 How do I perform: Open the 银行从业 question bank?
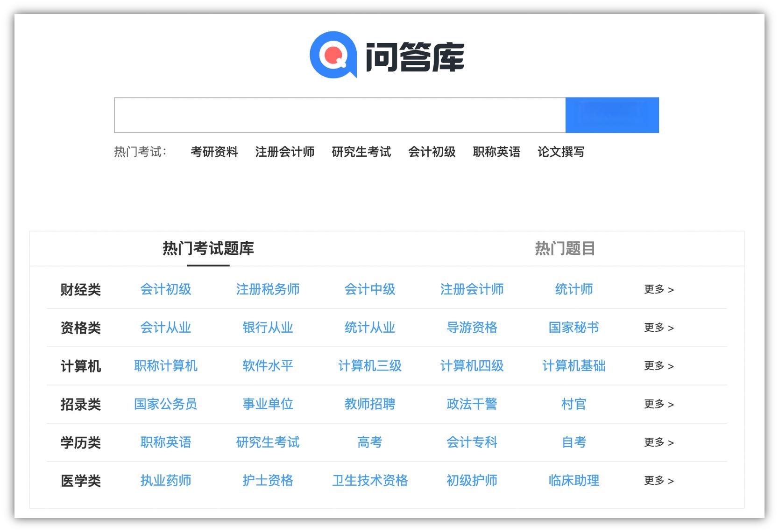[x=268, y=328]
